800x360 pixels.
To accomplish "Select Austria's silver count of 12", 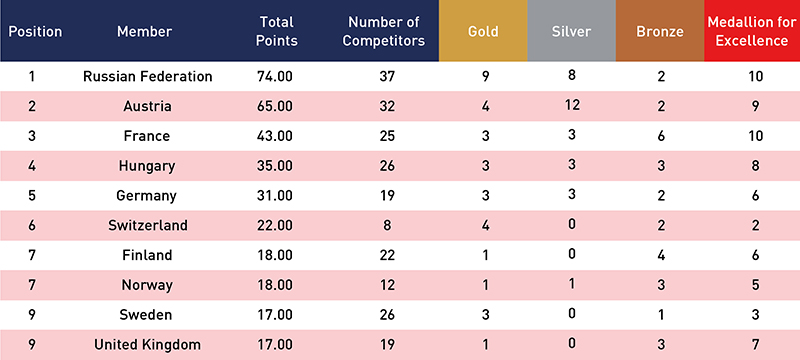I will [571, 105].
